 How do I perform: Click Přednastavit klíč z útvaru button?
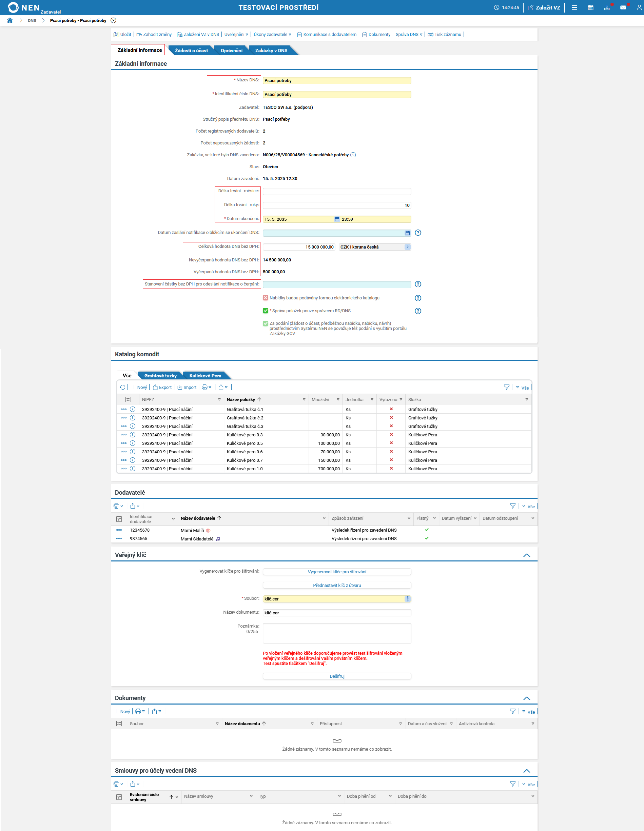coord(336,586)
